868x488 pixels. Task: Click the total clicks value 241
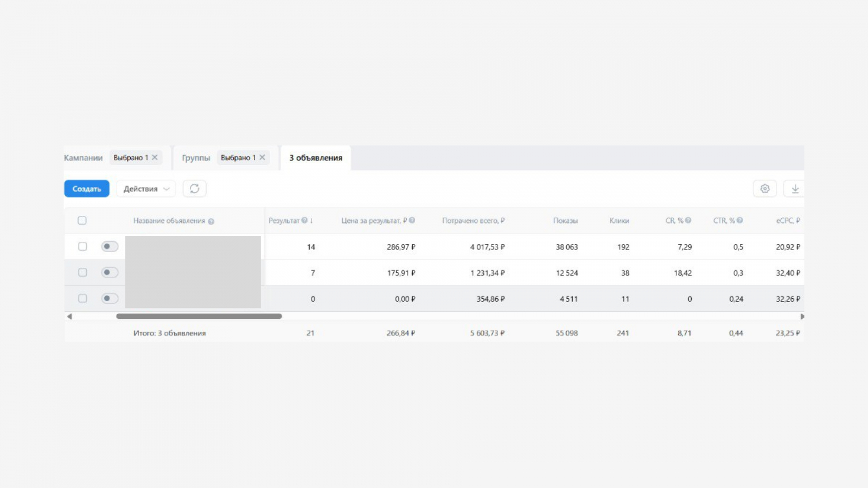(623, 333)
